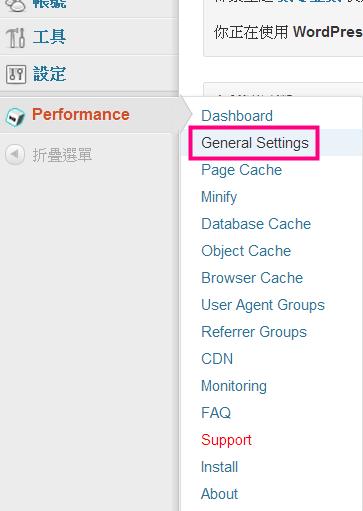The height and width of the screenshot is (511, 363).
Task: Collapse the sidebar via 折疊選單
Action: (x=62, y=155)
